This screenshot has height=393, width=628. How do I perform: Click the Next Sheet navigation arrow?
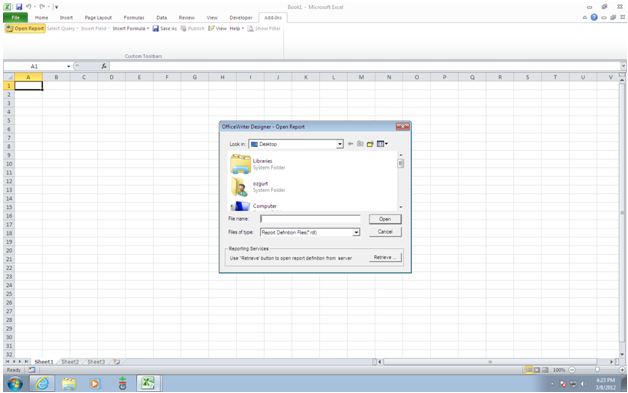click(x=20, y=362)
